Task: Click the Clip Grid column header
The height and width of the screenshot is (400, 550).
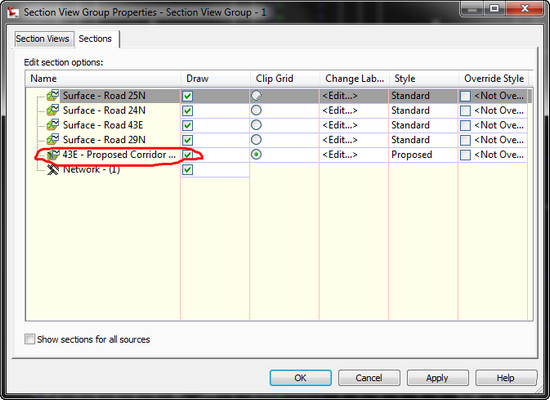Action: (284, 78)
